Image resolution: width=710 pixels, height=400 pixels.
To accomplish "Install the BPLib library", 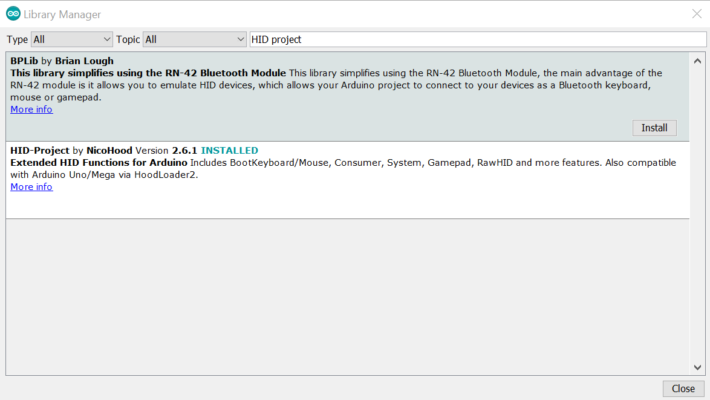I will 654,128.
